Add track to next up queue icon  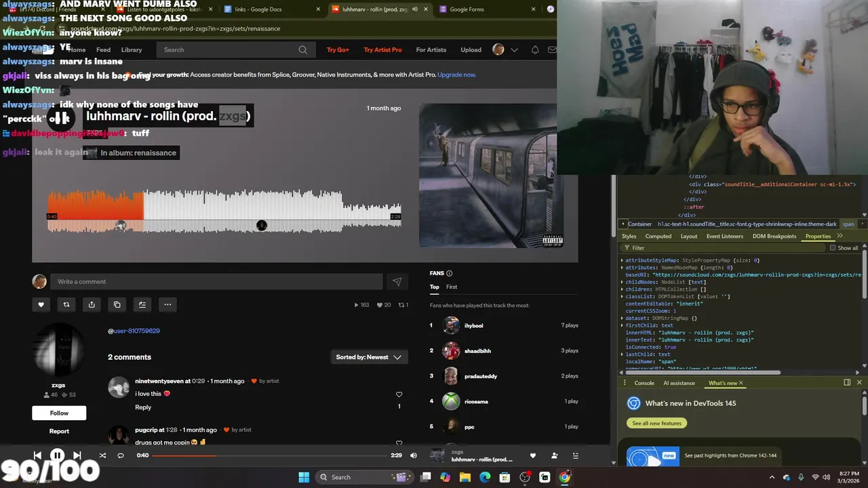142,304
